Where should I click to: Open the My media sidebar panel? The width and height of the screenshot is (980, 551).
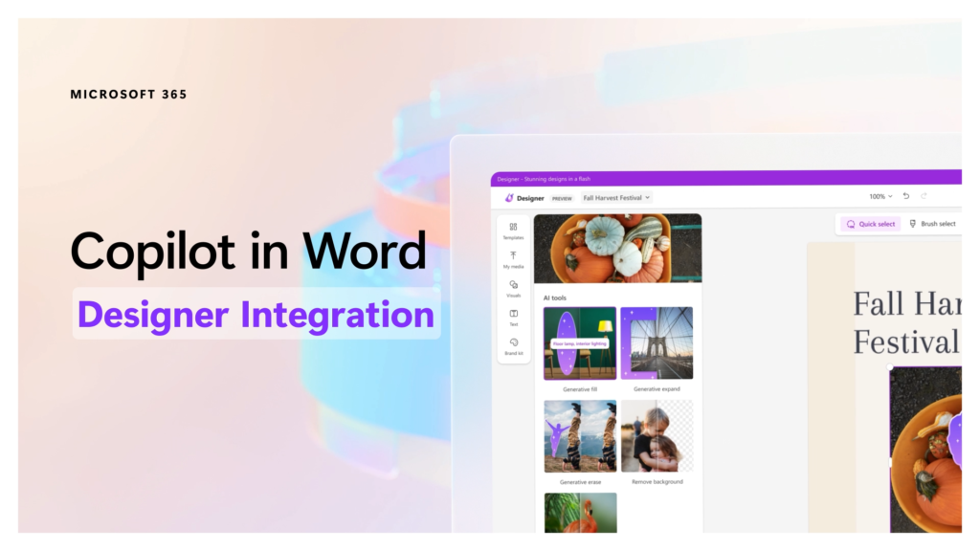click(513, 259)
